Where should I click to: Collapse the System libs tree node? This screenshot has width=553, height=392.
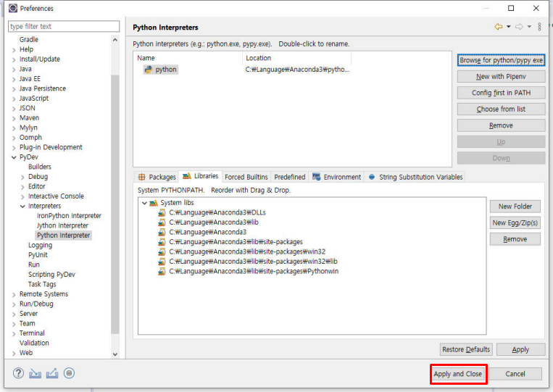(x=144, y=203)
